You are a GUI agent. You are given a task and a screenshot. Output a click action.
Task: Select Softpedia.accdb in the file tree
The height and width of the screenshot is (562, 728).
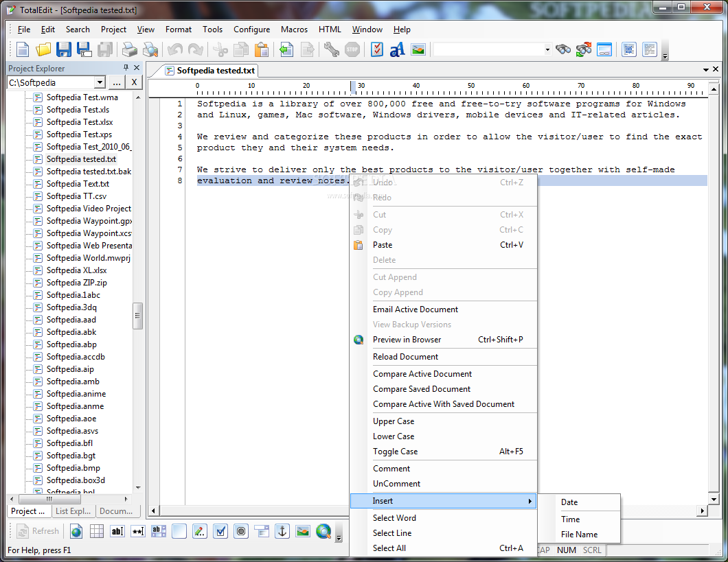point(76,357)
